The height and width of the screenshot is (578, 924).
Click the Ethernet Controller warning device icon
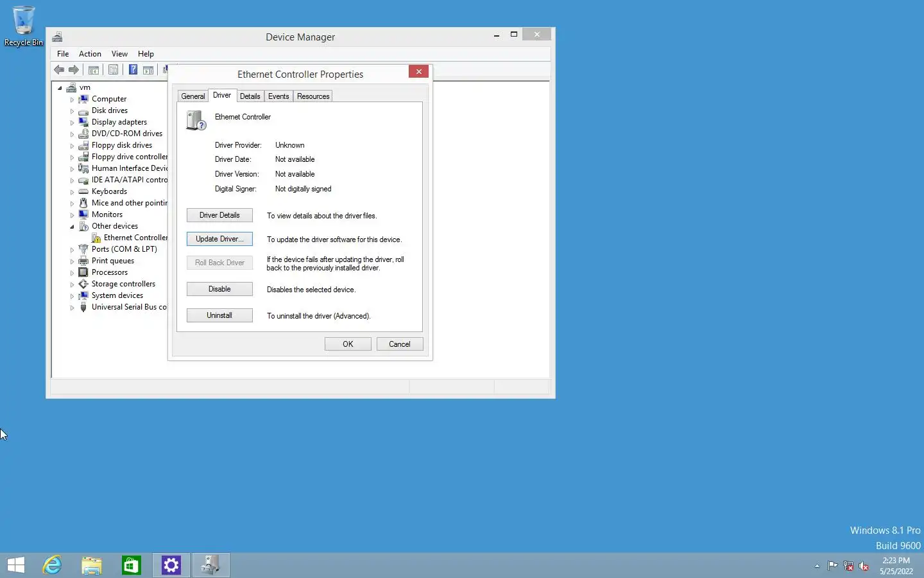tap(96, 238)
